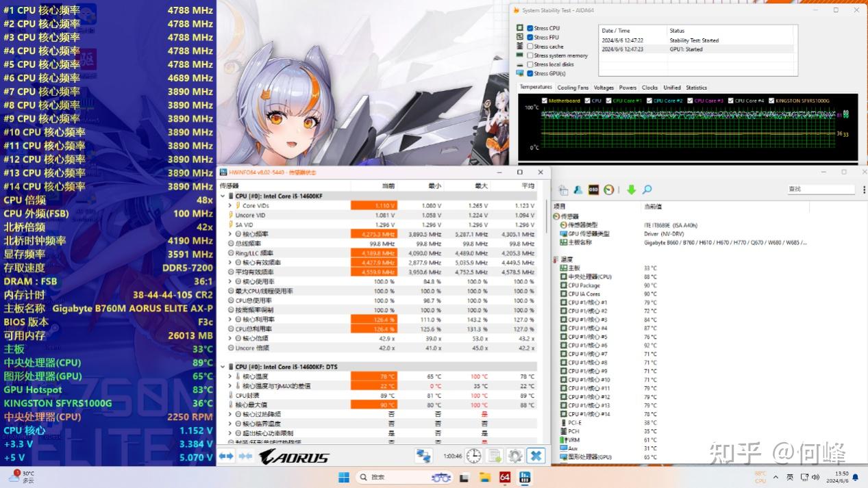Viewport: 868px width, 488px height.
Task: Open AIDA64 from the Windows taskbar
Action: click(x=505, y=477)
